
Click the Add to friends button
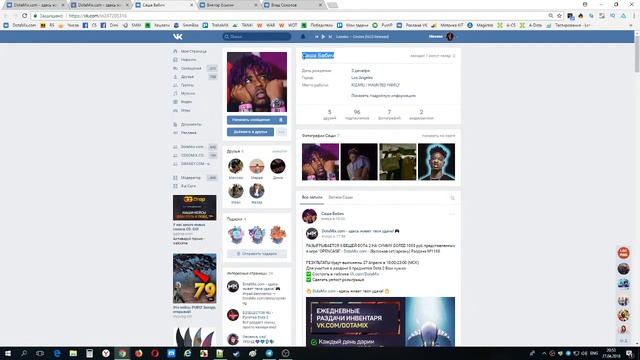pos(250,132)
